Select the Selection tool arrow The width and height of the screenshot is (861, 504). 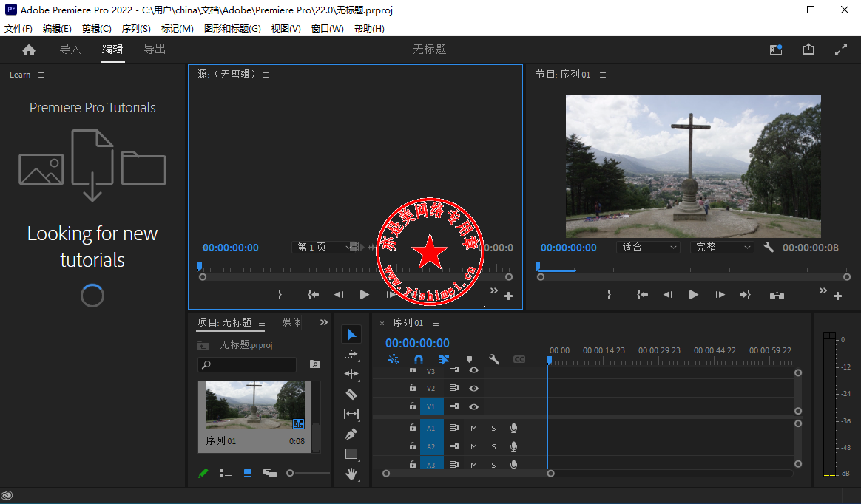(351, 335)
